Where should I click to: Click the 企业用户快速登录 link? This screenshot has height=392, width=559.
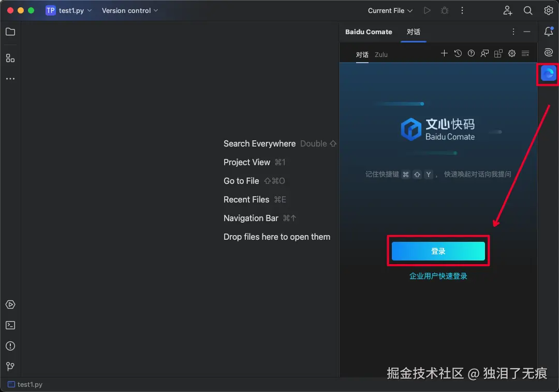[x=438, y=276]
